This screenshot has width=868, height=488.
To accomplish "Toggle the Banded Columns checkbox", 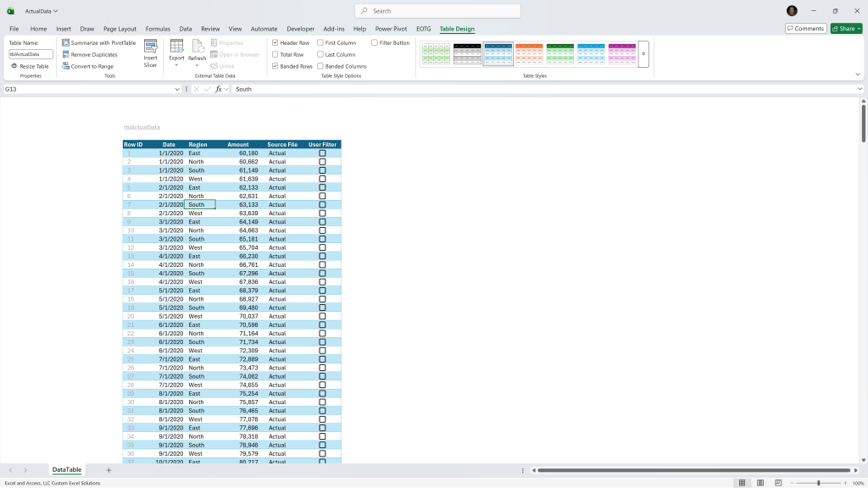I will coord(320,66).
